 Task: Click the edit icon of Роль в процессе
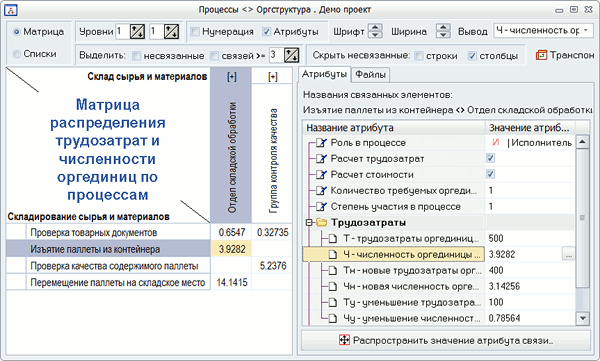tap(322, 143)
